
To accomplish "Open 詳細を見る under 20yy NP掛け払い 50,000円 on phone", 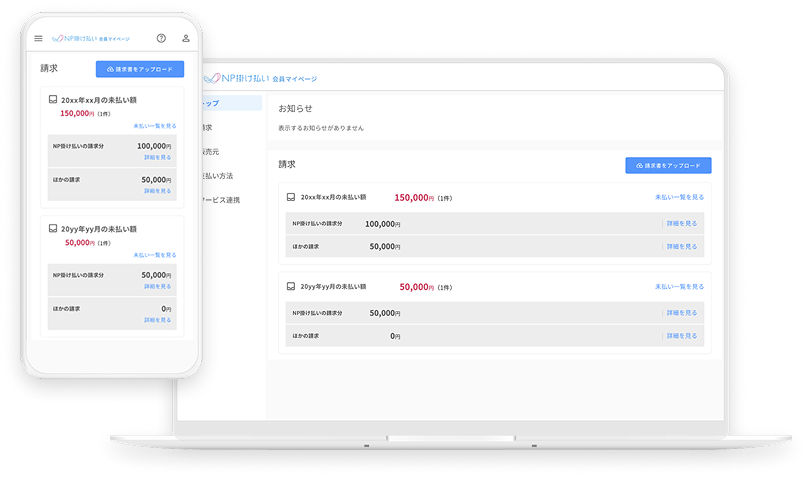I will pos(157,286).
